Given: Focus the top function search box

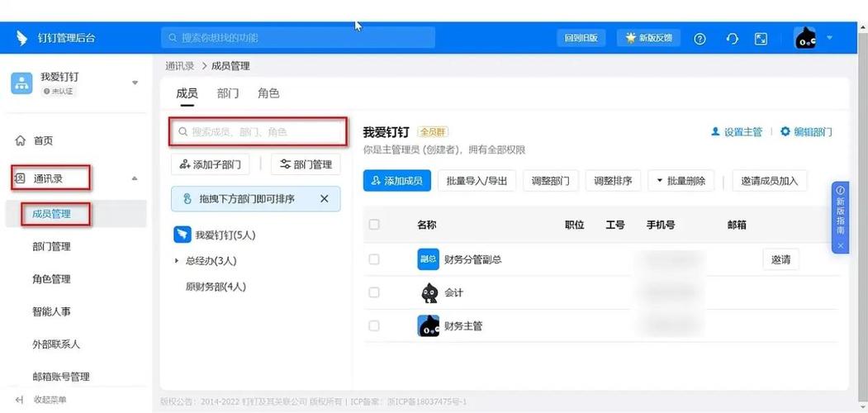Looking at the screenshot, I should click(298, 38).
